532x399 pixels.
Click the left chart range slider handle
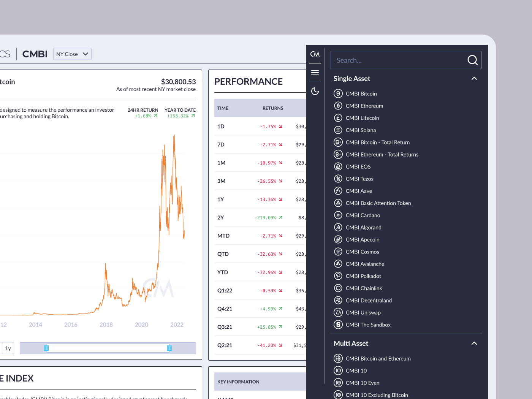(x=46, y=348)
